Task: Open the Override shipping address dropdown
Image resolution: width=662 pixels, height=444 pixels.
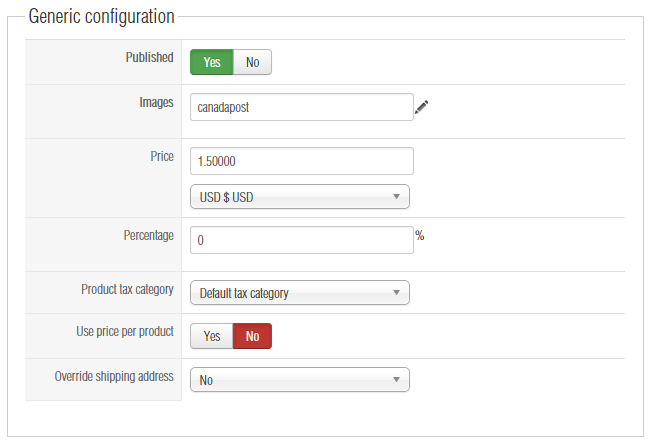Action: (x=299, y=380)
